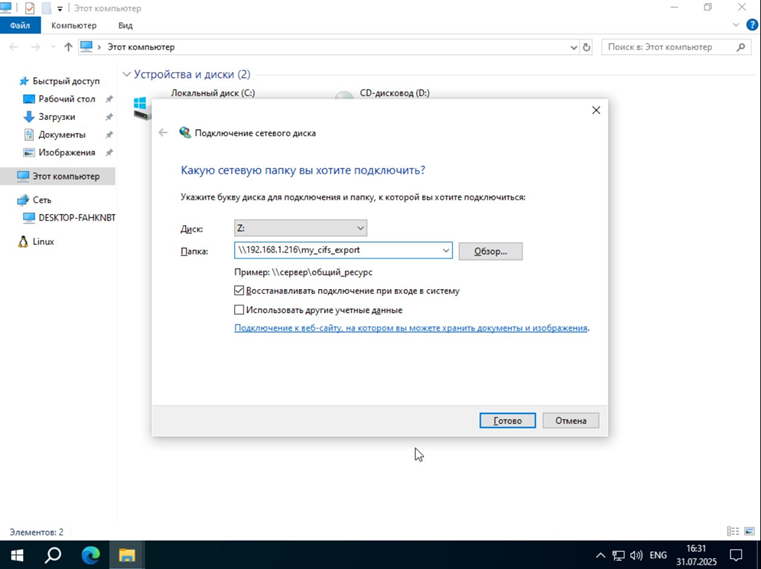Viewport: 761px width, 569px height.
Task: Click Properties icon in quick access toolbar
Action: [x=30, y=8]
